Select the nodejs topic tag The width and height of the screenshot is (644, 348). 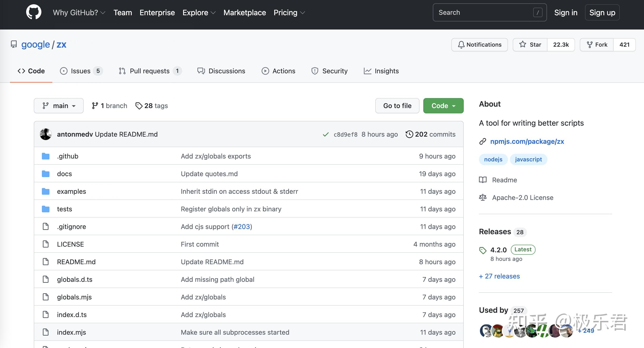493,159
